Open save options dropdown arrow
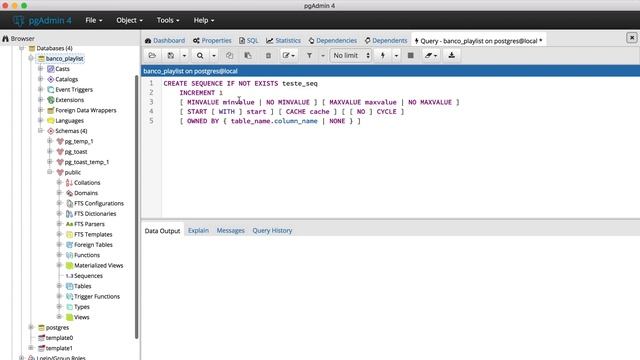Image resolution: width=640 pixels, height=360 pixels. coord(184,56)
